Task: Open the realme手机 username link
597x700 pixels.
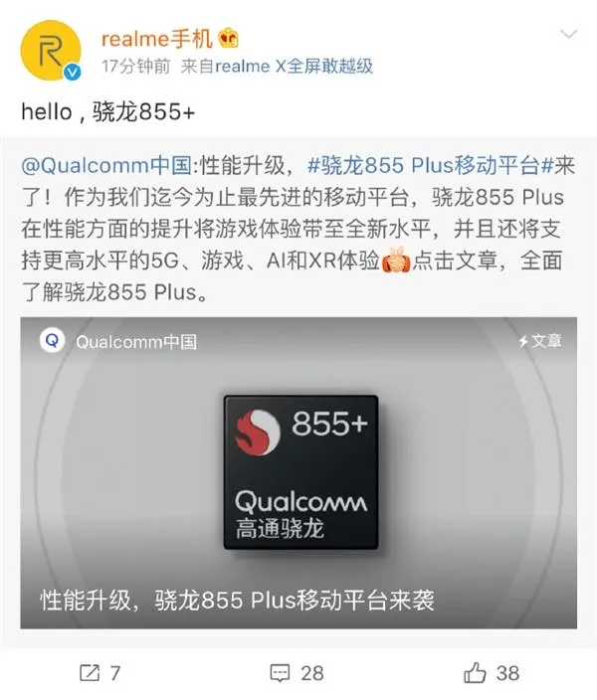Action: 156,39
